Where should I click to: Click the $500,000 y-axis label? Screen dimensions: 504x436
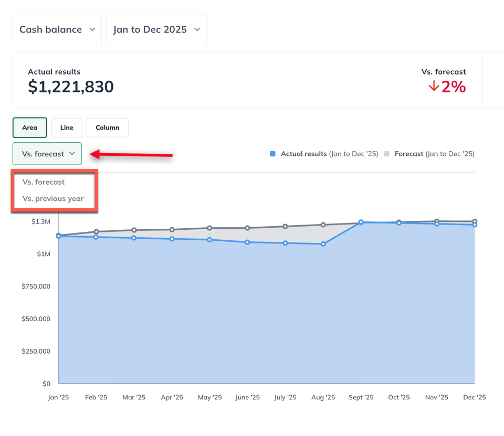[x=36, y=318]
